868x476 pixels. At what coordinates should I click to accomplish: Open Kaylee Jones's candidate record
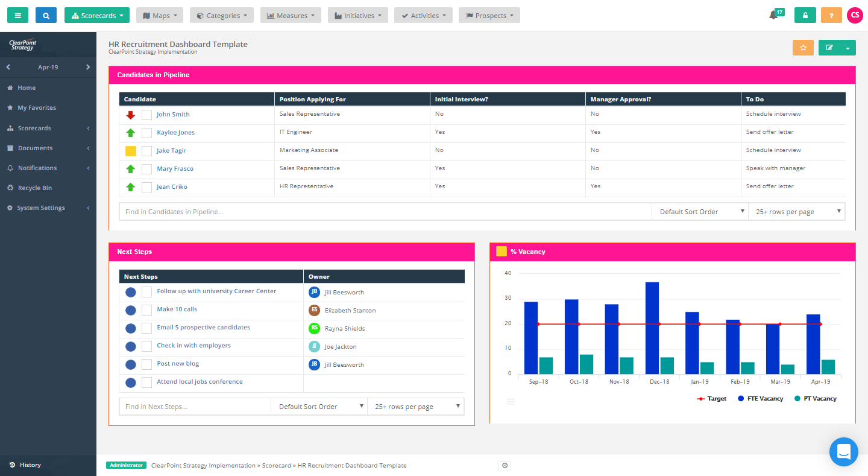pos(175,132)
